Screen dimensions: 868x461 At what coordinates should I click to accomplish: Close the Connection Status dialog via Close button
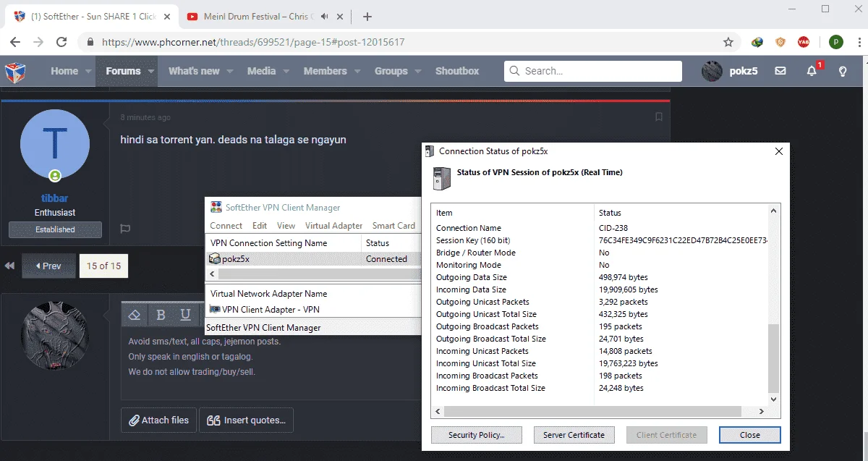[750, 435]
